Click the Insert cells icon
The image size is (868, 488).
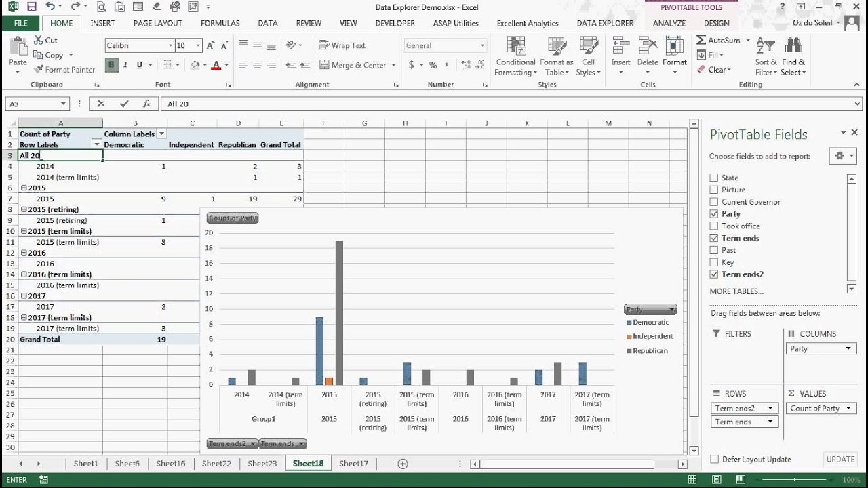[x=620, y=47]
